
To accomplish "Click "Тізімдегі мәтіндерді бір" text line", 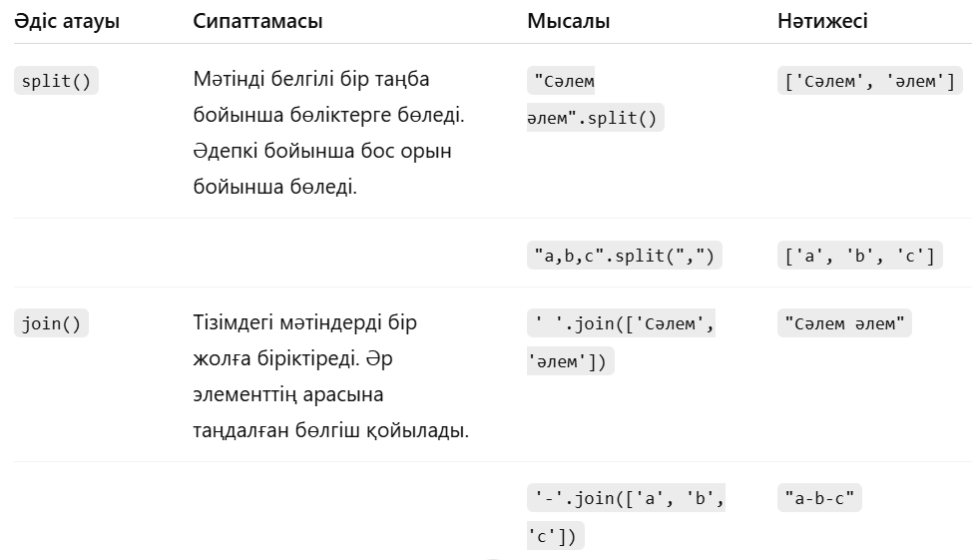I will pyautogui.click(x=304, y=322).
